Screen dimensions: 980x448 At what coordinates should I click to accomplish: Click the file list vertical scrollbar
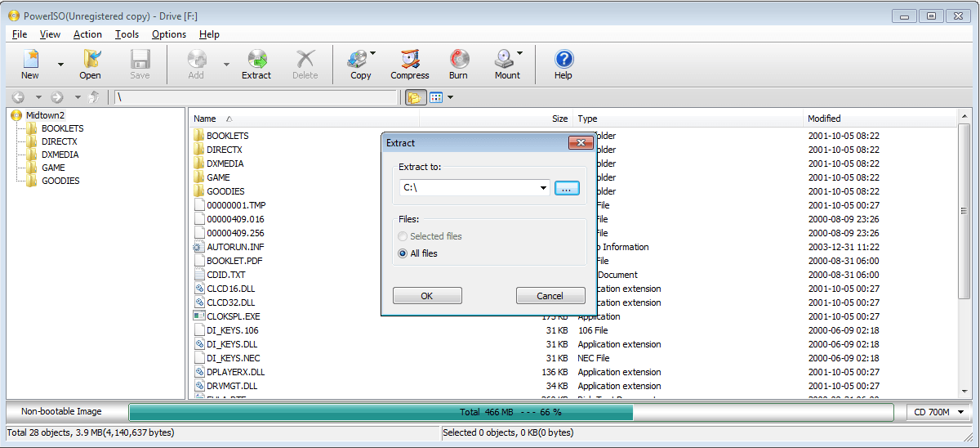[x=964, y=254]
